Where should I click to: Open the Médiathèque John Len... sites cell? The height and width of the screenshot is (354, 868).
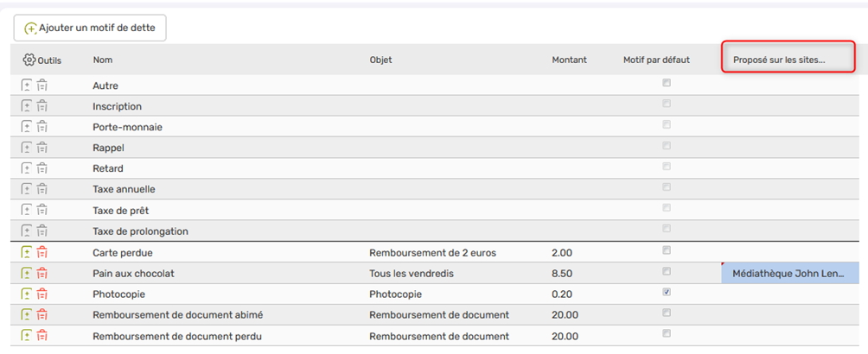pos(790,274)
